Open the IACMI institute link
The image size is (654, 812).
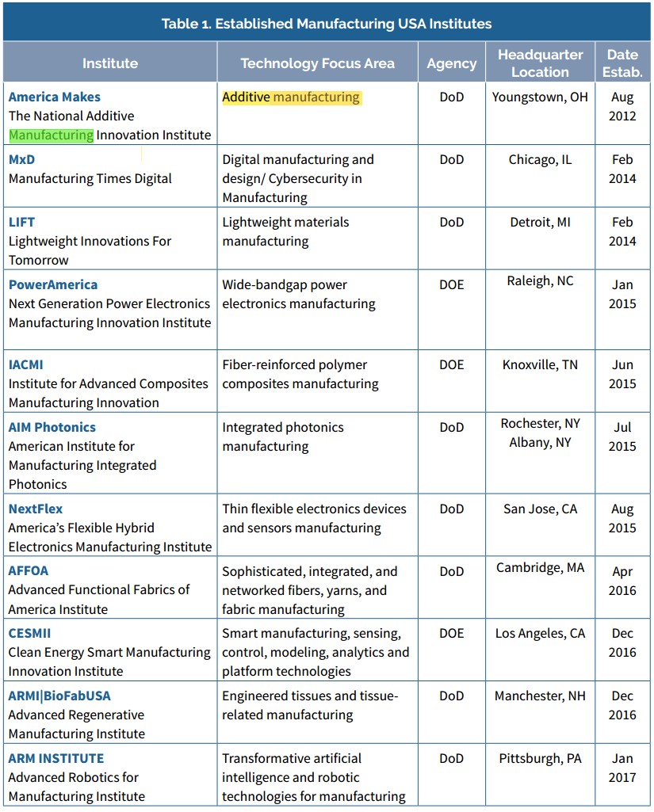[x=26, y=364]
